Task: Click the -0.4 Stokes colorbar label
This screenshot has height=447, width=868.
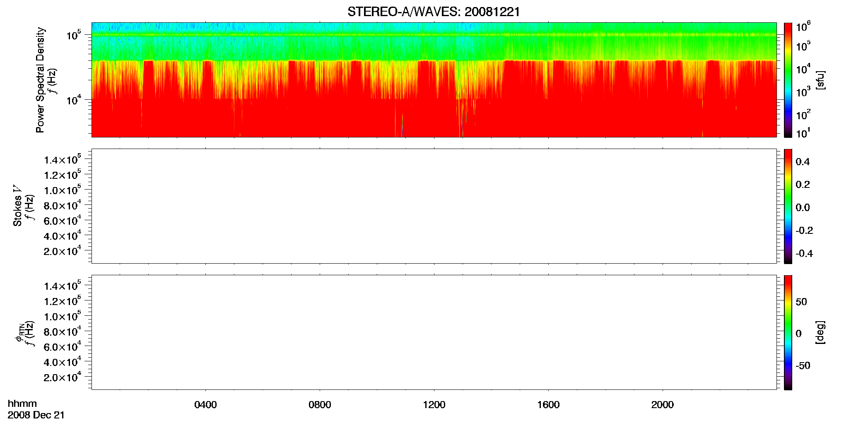Action: tap(804, 253)
